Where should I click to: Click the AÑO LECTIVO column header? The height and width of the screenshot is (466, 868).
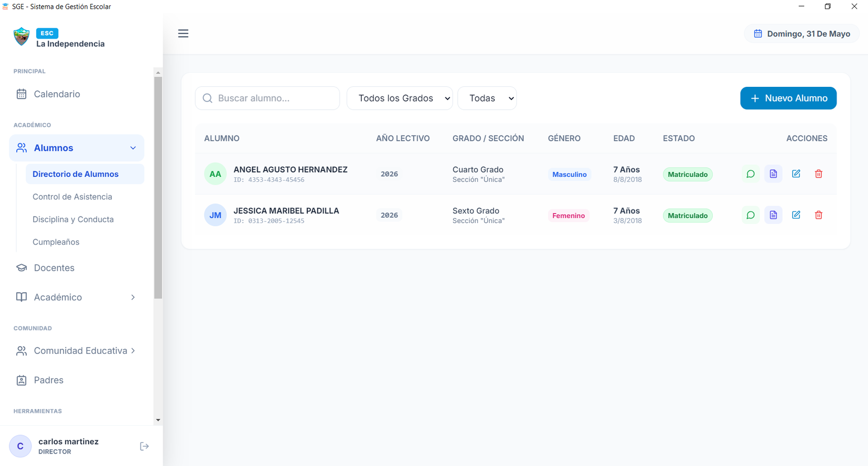pyautogui.click(x=403, y=138)
